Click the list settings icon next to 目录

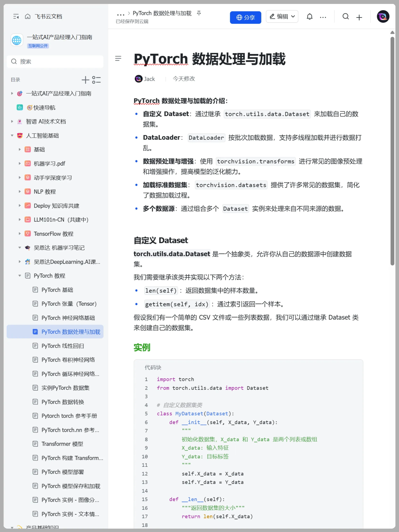tap(96, 80)
